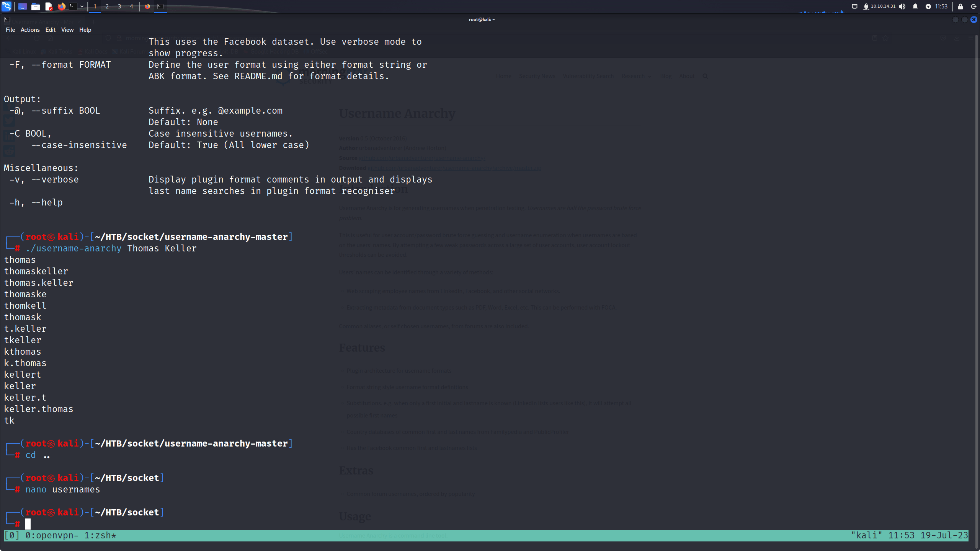Click the power manager tray icon
Viewport: 980px width, 551px height.
click(928, 7)
